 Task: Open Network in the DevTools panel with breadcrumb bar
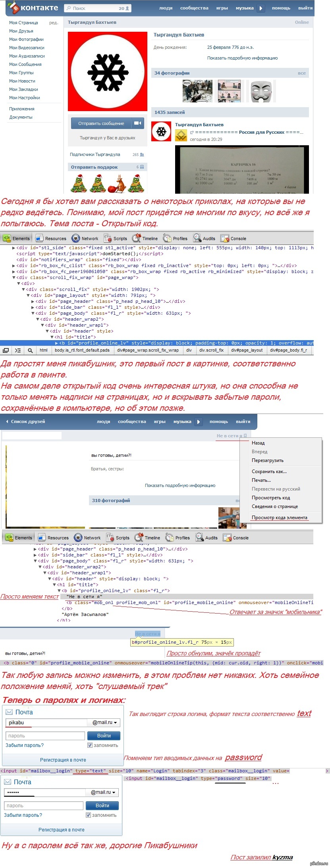85,238
